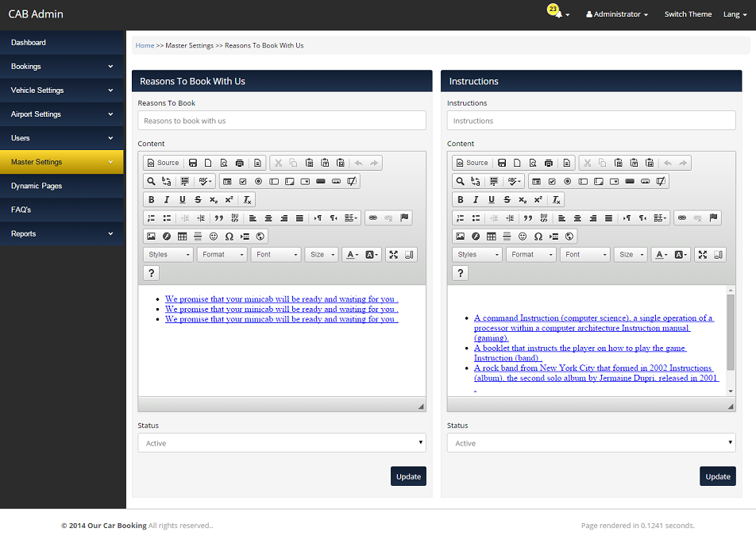Click Print icon in Reasons editor
756x547 pixels.
[240, 163]
